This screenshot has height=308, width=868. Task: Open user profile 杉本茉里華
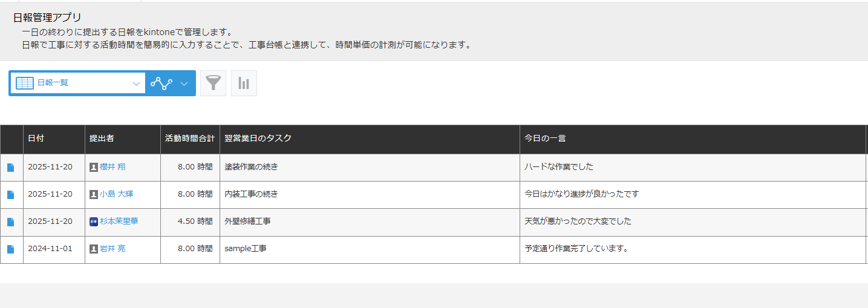[x=119, y=221]
